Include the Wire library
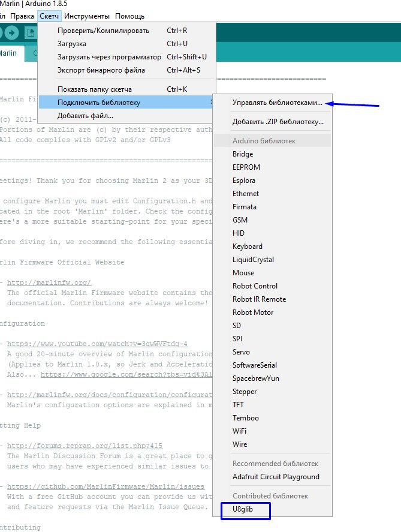 273,444
